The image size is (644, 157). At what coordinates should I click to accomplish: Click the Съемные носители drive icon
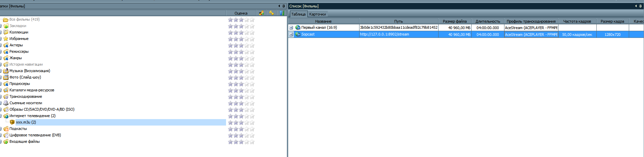click(6, 103)
